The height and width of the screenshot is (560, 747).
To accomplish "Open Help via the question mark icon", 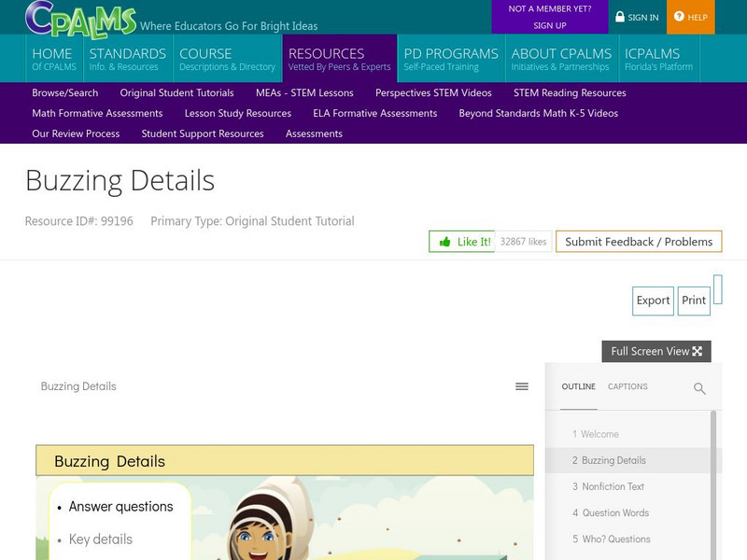I will (x=679, y=17).
